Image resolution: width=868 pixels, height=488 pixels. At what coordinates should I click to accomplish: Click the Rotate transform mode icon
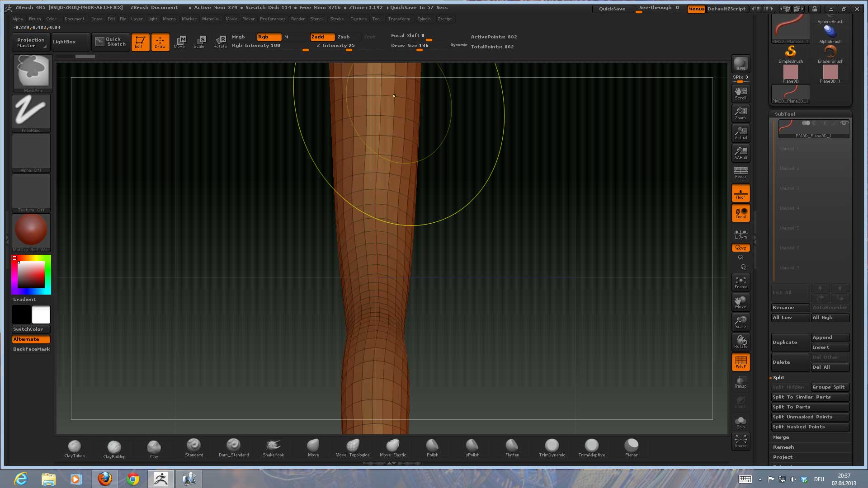tap(220, 42)
